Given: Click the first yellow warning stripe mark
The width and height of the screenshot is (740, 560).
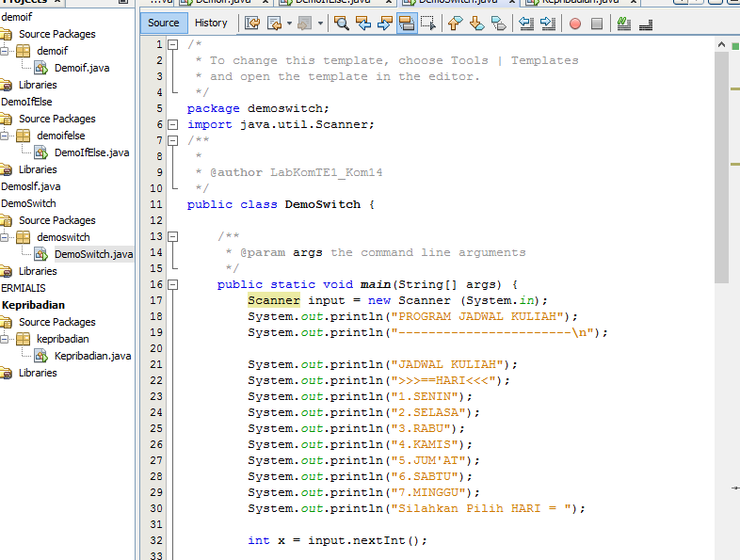Looking at the screenshot, I should click(x=734, y=88).
